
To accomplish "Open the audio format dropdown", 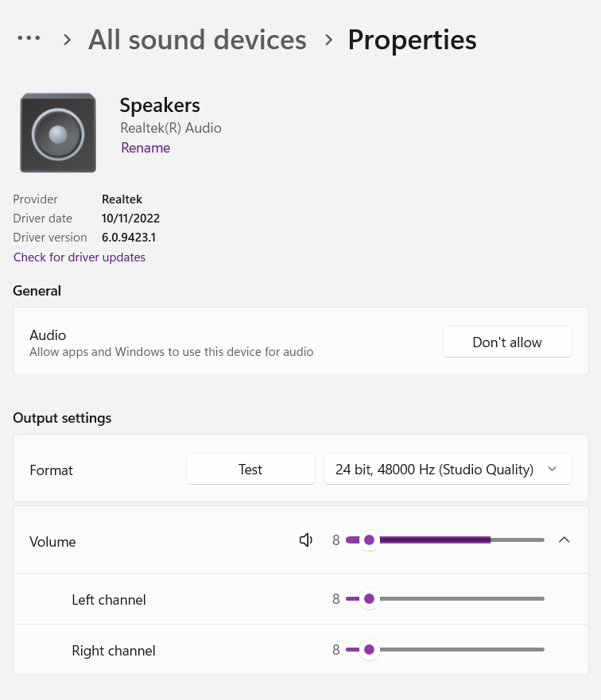I will click(448, 469).
